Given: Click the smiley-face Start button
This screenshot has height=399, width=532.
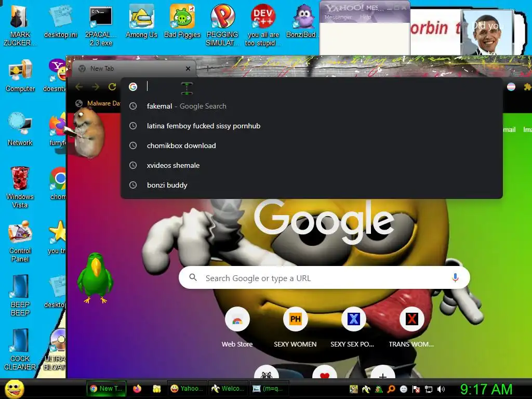Looking at the screenshot, I should coord(14,389).
